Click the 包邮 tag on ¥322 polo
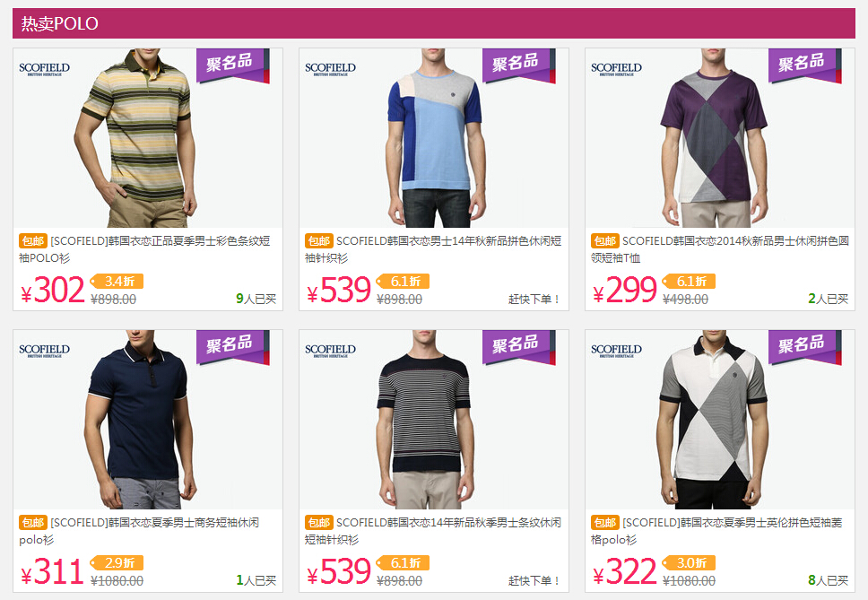868x600 pixels. pos(604,523)
